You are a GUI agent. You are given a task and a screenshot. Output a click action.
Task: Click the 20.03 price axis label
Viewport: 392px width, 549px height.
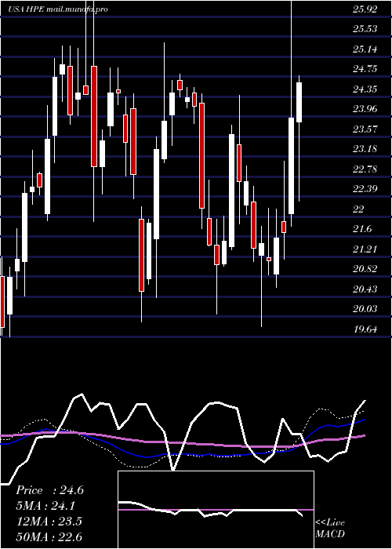pyautogui.click(x=365, y=309)
